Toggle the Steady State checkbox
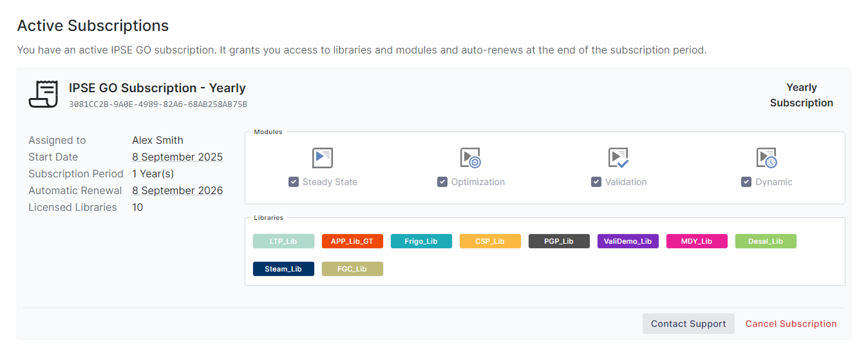The width and height of the screenshot is (868, 354). click(x=294, y=182)
